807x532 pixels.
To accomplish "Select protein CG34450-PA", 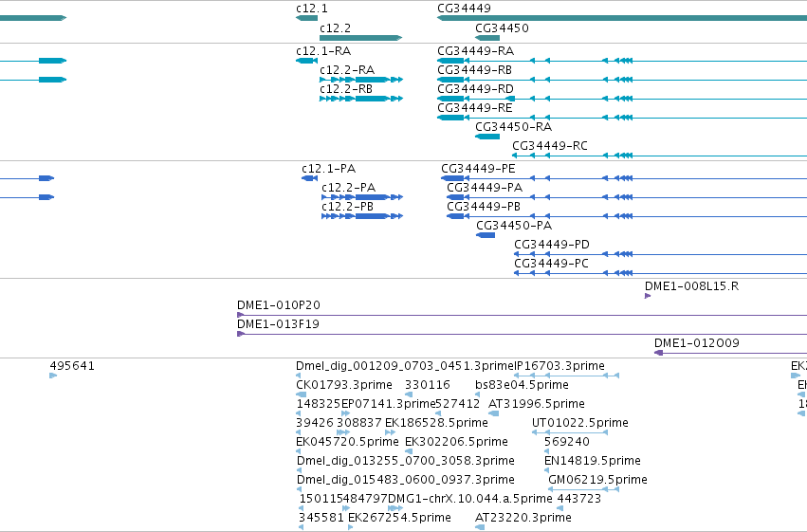I will tap(486, 235).
